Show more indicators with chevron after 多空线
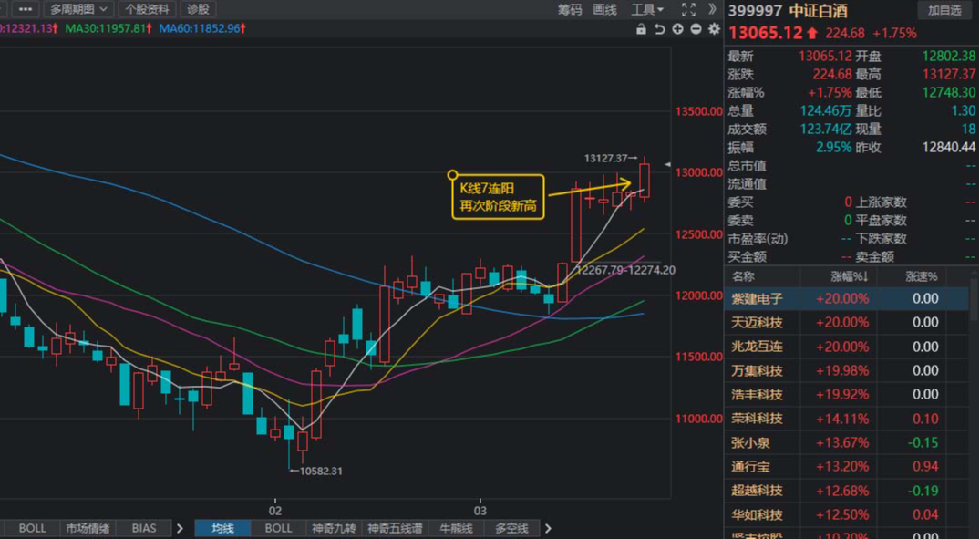The width and height of the screenshot is (980, 539). [548, 528]
